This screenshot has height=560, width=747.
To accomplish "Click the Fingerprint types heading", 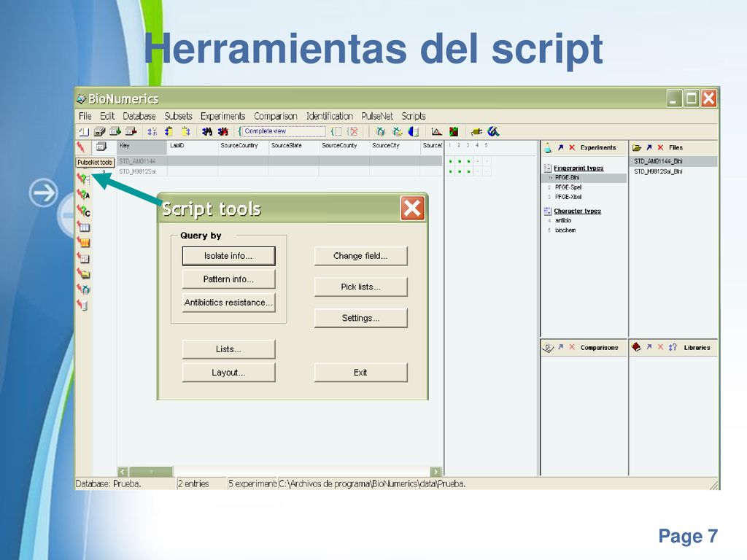I will pyautogui.click(x=578, y=168).
